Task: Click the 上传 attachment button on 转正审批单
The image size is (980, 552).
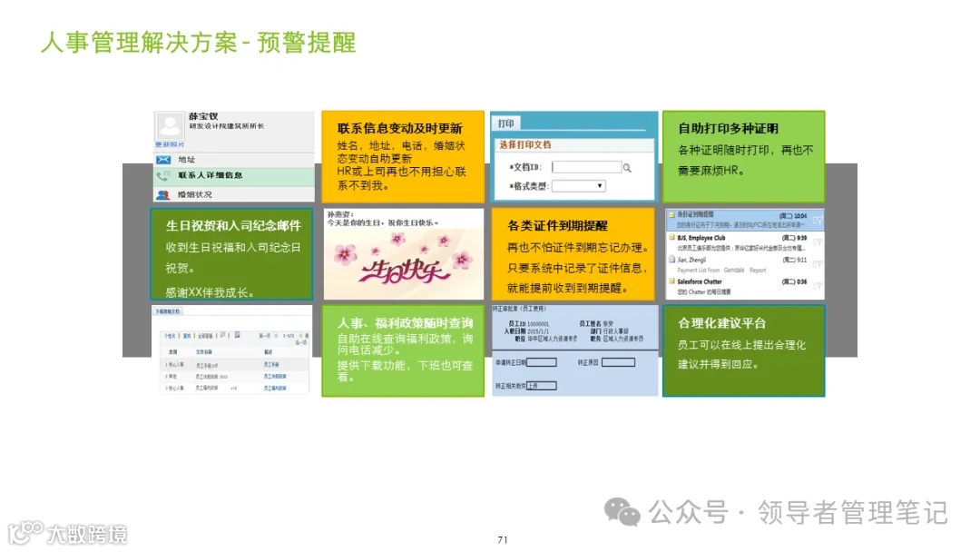Action: tap(534, 386)
